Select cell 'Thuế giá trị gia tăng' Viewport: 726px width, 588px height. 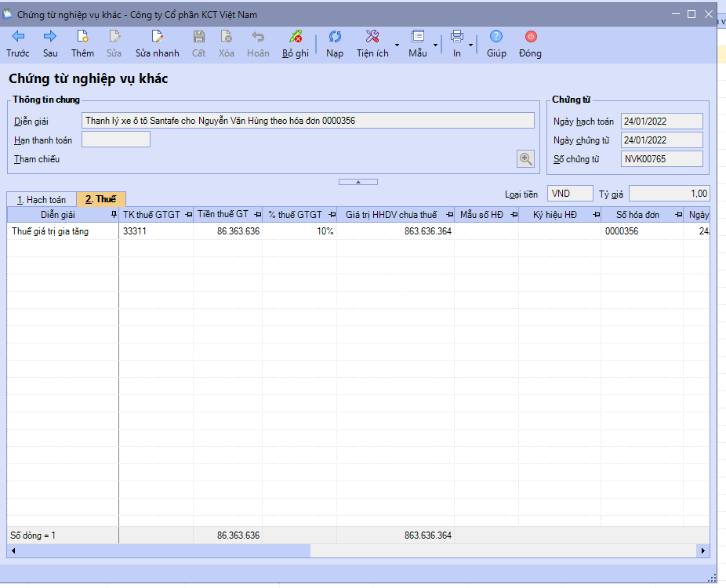(63, 231)
